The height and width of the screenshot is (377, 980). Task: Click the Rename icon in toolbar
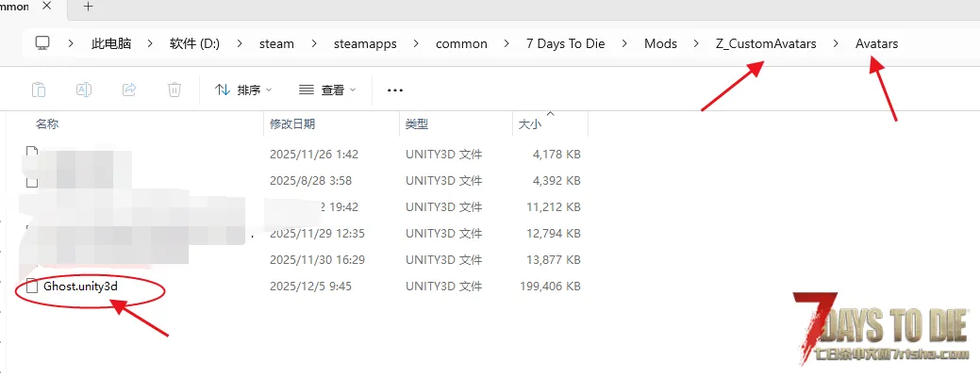tap(84, 90)
